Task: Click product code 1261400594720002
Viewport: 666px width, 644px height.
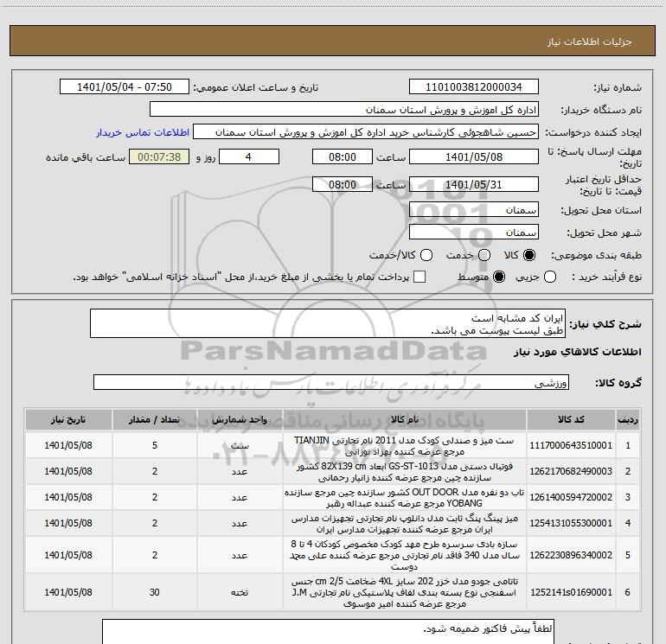Action: [x=571, y=497]
